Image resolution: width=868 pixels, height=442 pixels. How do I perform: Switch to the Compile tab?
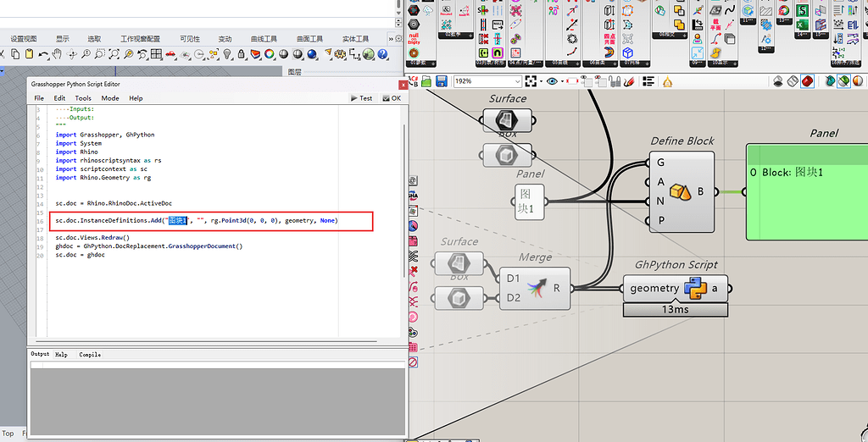pos(90,355)
